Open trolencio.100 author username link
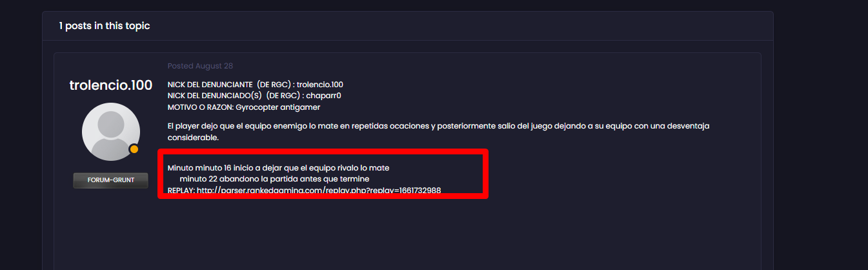Image resolution: width=868 pixels, height=270 pixels. (x=111, y=85)
